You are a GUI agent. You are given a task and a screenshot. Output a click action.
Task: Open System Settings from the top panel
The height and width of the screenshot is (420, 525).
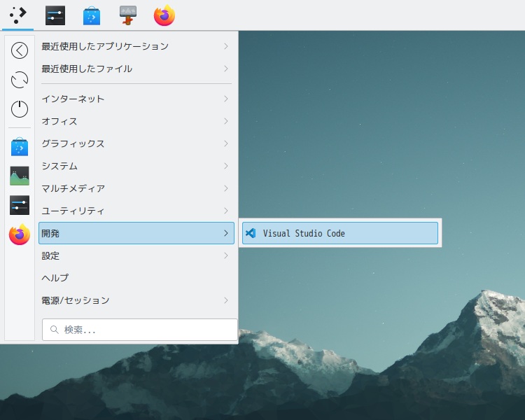55,15
